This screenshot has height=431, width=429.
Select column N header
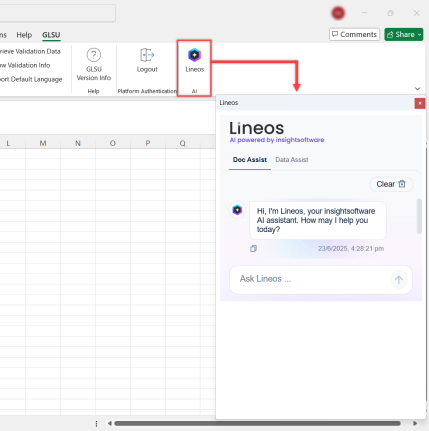click(78, 143)
